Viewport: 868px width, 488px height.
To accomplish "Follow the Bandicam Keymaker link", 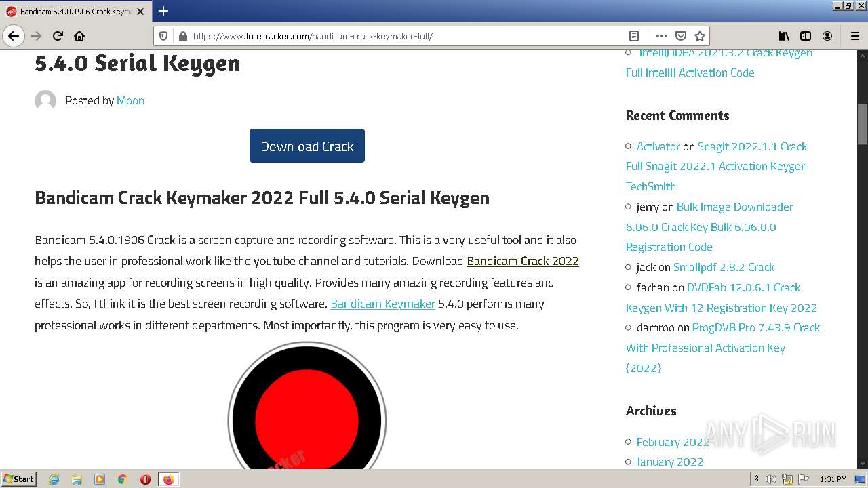I will pos(382,304).
